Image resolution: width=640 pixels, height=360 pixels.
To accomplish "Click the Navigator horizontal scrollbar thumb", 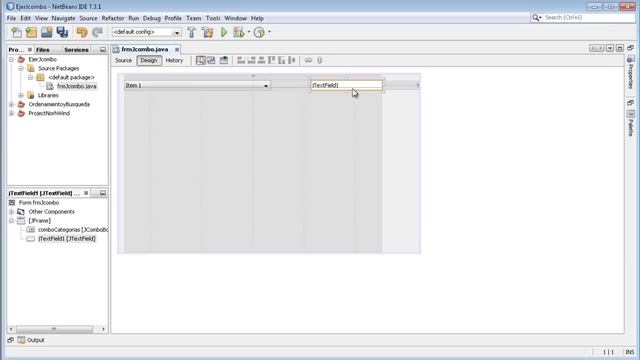I will click(x=54, y=329).
